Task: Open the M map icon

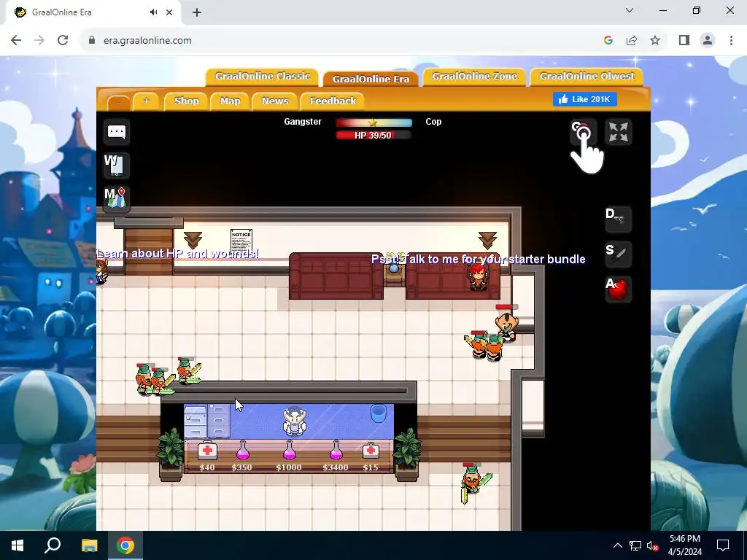Action: tap(116, 198)
